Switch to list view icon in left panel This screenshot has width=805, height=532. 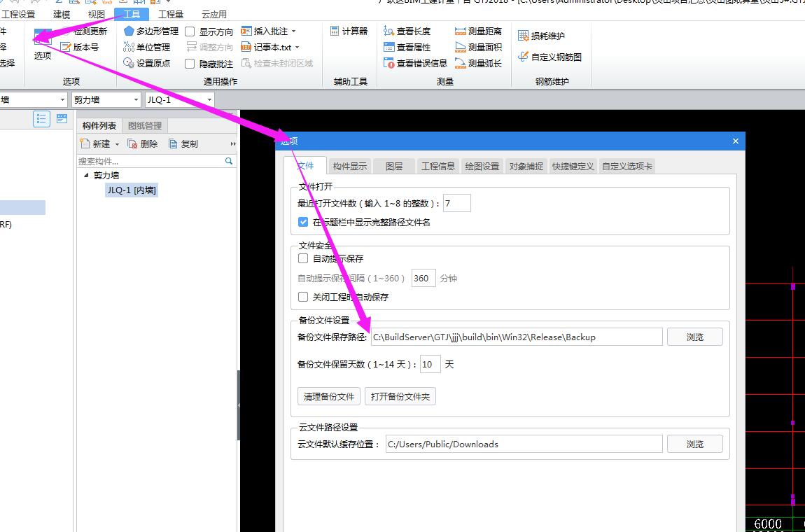41,118
